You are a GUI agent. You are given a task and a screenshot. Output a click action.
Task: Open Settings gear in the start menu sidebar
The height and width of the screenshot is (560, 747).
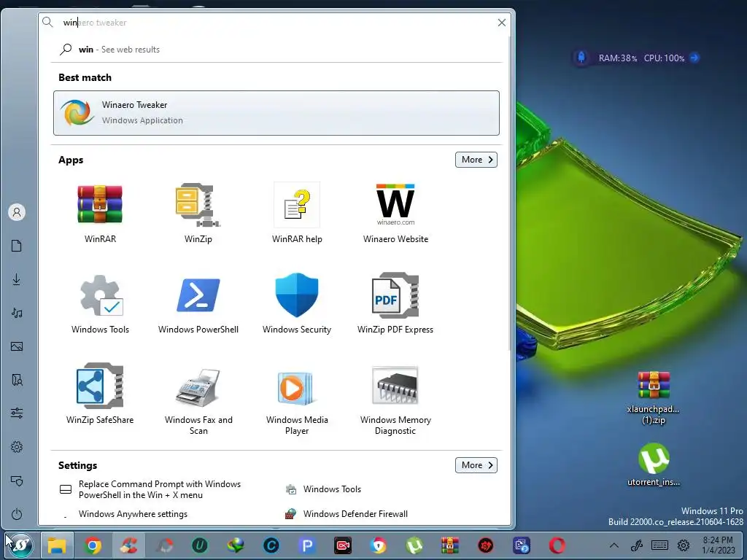(17, 447)
